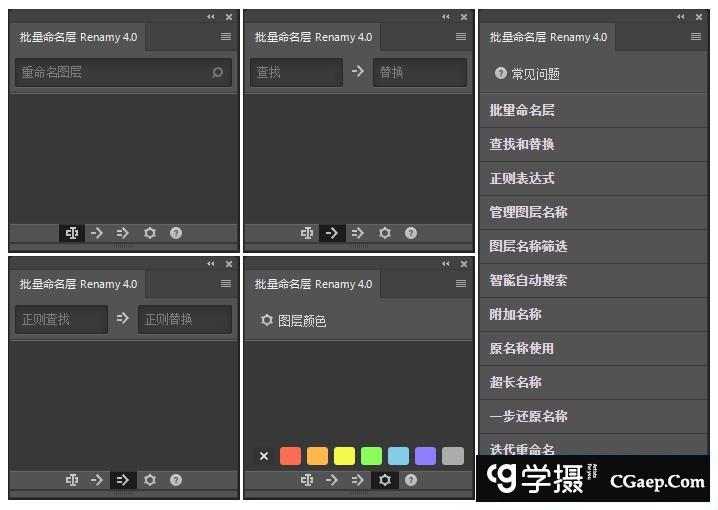The image size is (718, 510).
Task: Remove the layer color with the X icon
Action: click(264, 456)
